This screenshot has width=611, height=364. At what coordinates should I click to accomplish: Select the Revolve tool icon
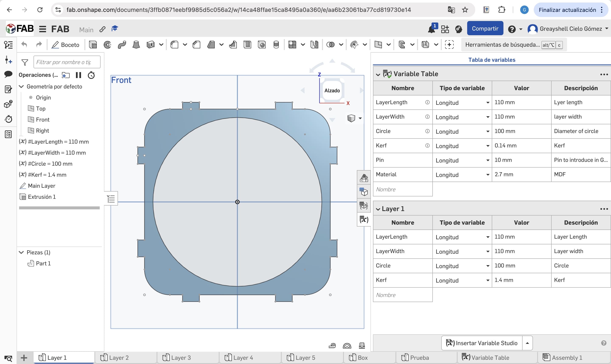107,45
